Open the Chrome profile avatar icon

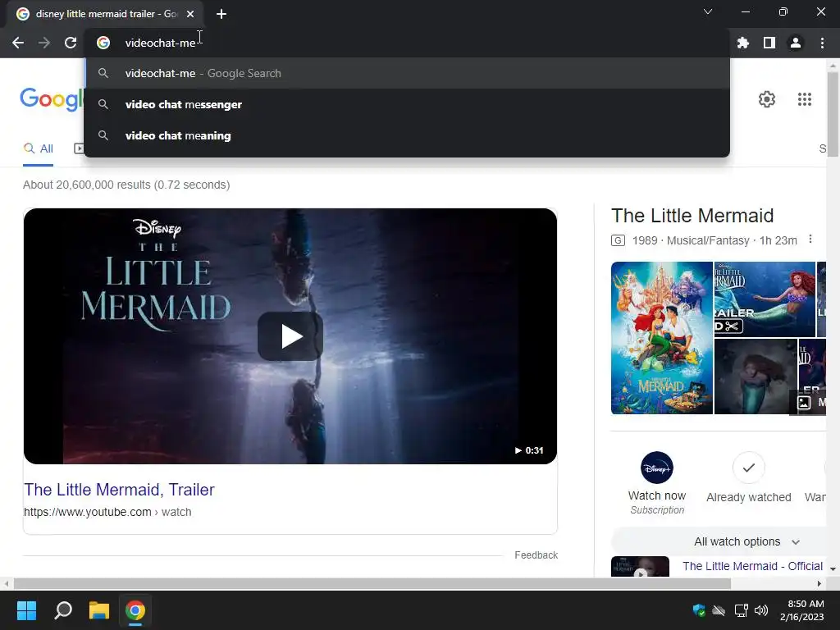(x=796, y=43)
